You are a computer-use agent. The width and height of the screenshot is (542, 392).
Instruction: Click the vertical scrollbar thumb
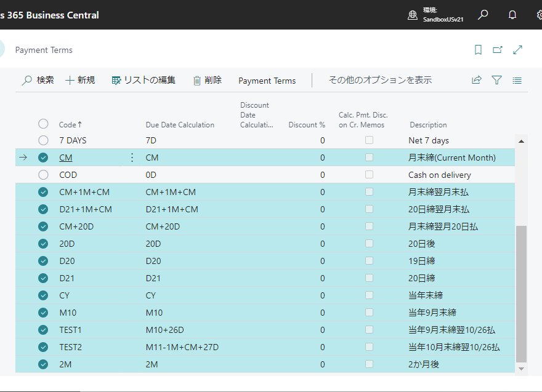coord(521,294)
